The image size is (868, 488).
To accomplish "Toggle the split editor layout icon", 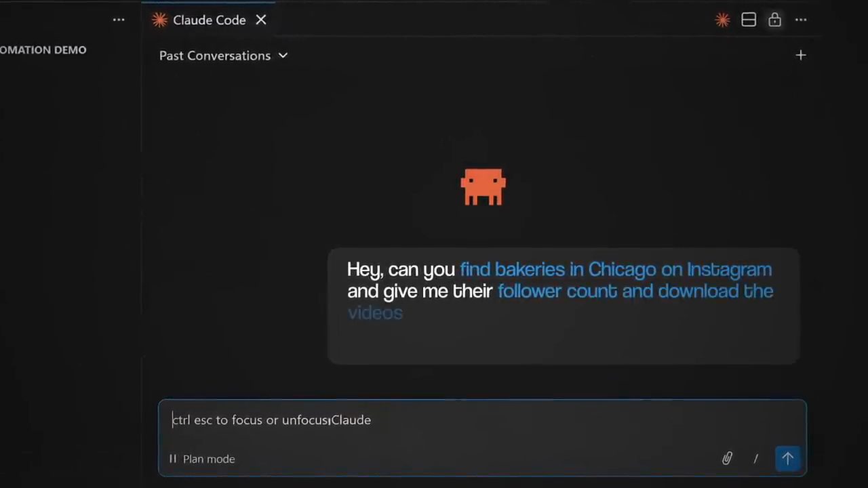I will [749, 20].
